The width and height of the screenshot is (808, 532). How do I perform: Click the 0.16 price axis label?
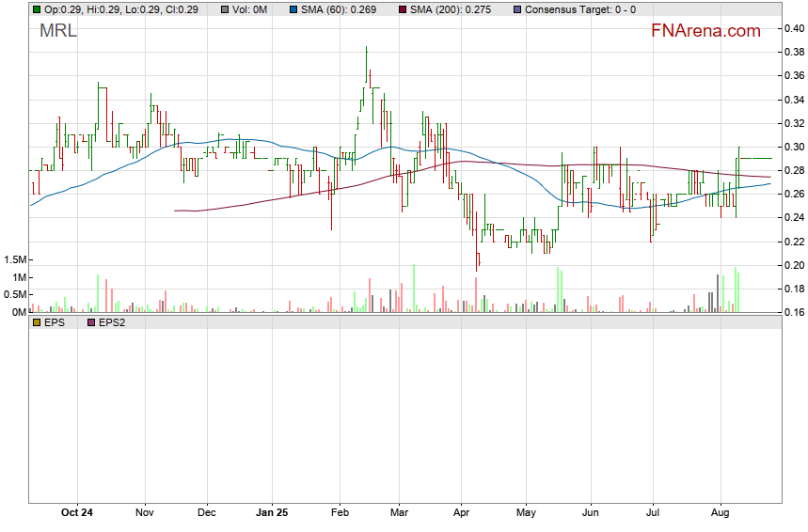pyautogui.click(x=794, y=312)
